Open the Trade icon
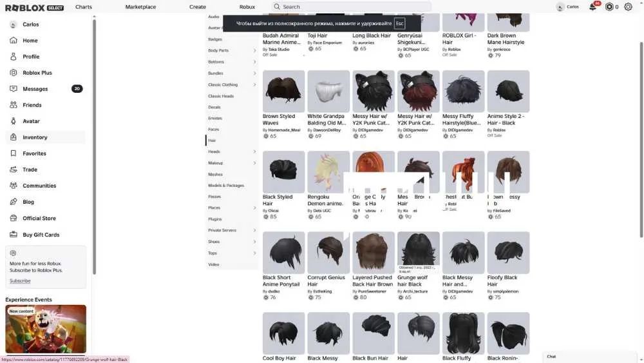This screenshot has width=644, height=363. point(14,170)
